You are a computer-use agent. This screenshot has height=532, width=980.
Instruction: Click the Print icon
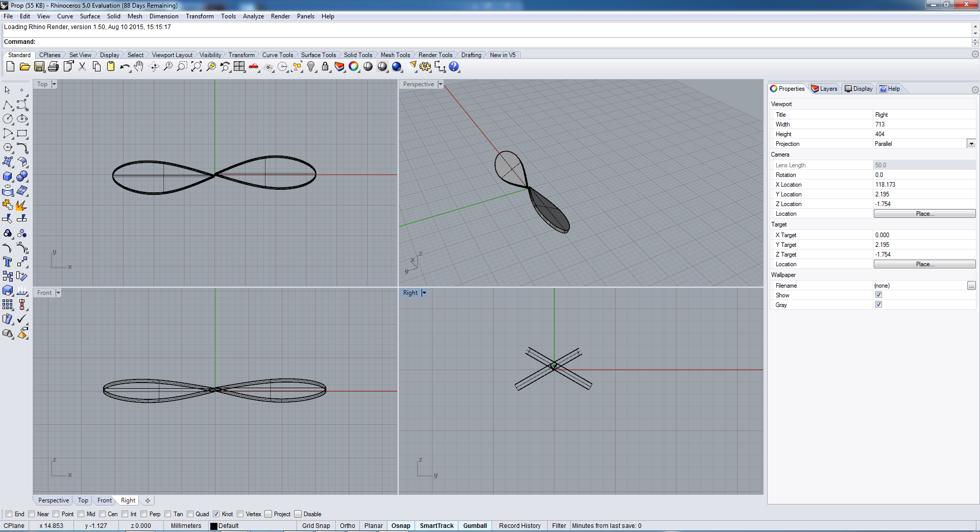(x=54, y=67)
